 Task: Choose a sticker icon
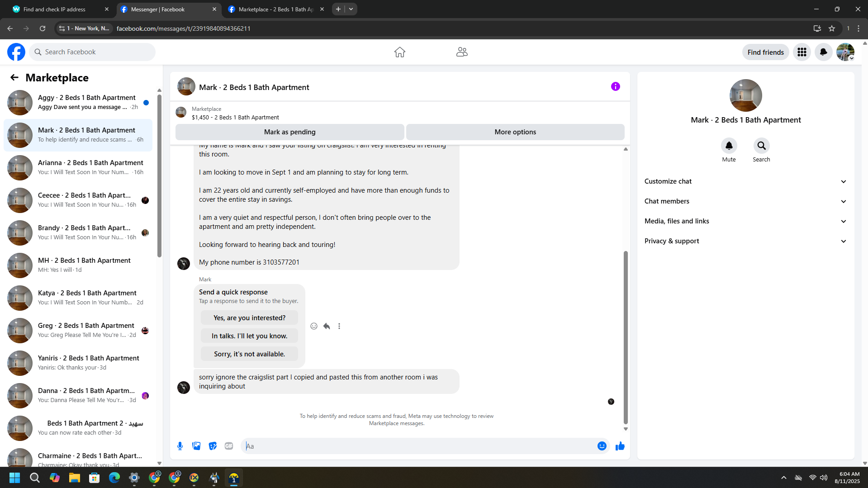coord(213,446)
